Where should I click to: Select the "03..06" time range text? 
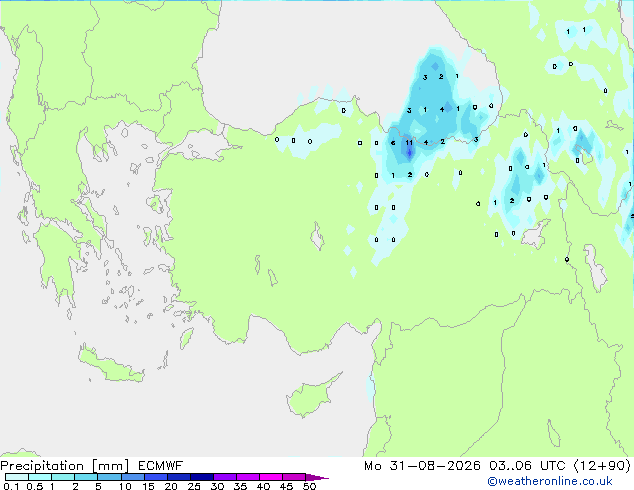[x=510, y=466]
